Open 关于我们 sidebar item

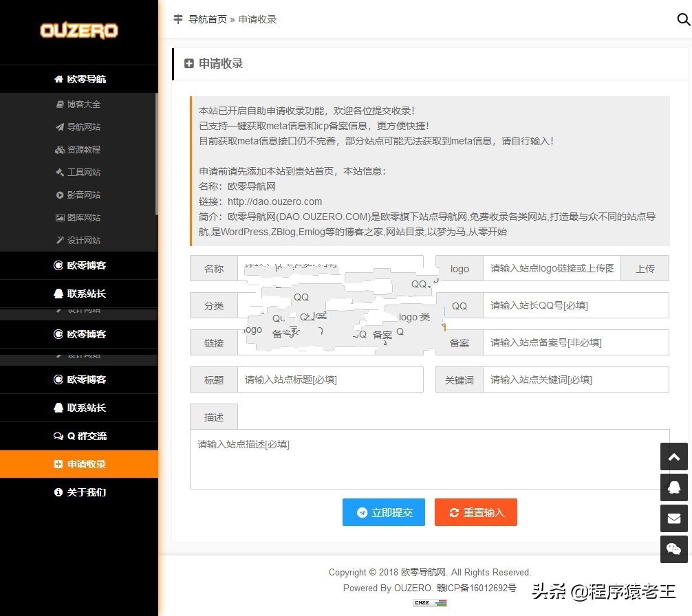pos(79,492)
